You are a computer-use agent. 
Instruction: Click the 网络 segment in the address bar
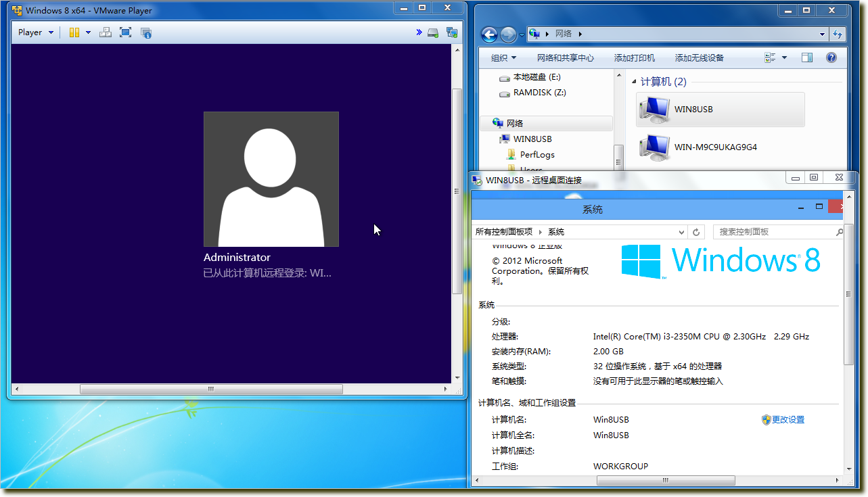click(564, 33)
